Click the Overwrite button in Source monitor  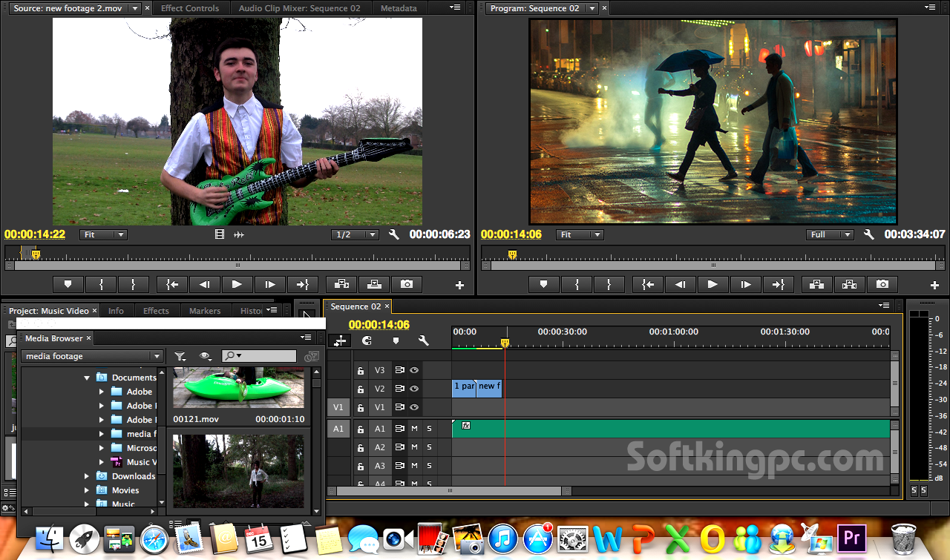tap(373, 284)
